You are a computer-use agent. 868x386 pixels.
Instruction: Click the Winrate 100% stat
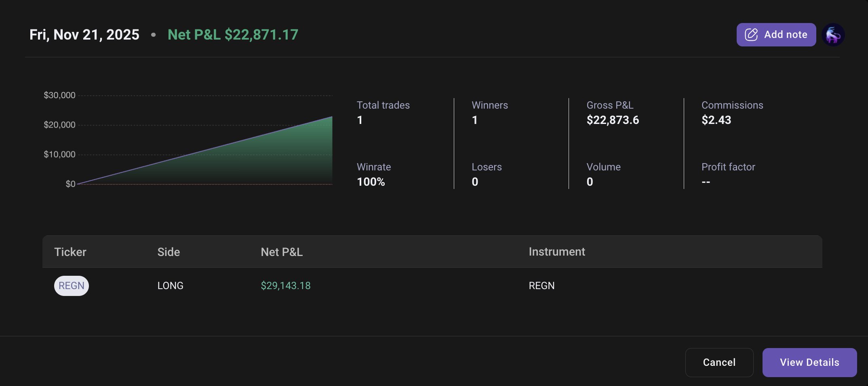tap(371, 182)
